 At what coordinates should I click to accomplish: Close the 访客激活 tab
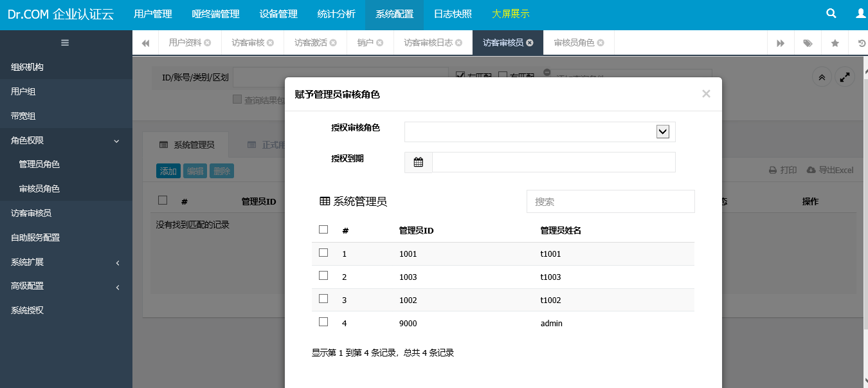point(333,43)
